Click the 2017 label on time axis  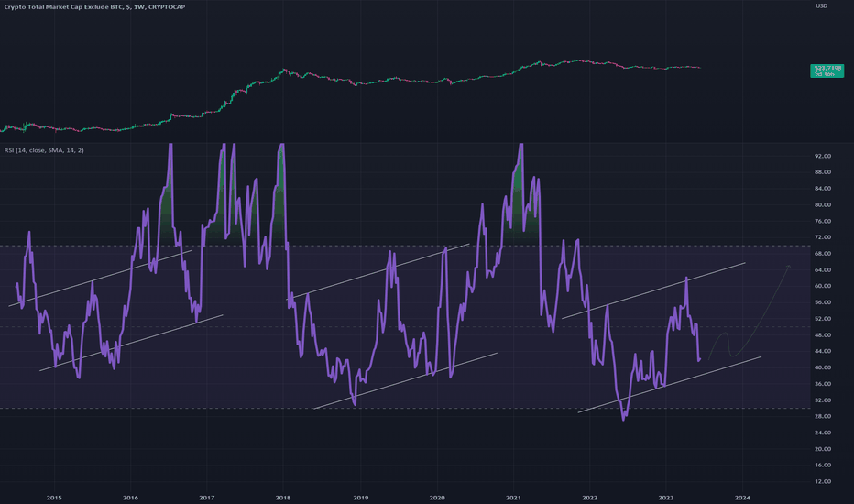click(206, 498)
